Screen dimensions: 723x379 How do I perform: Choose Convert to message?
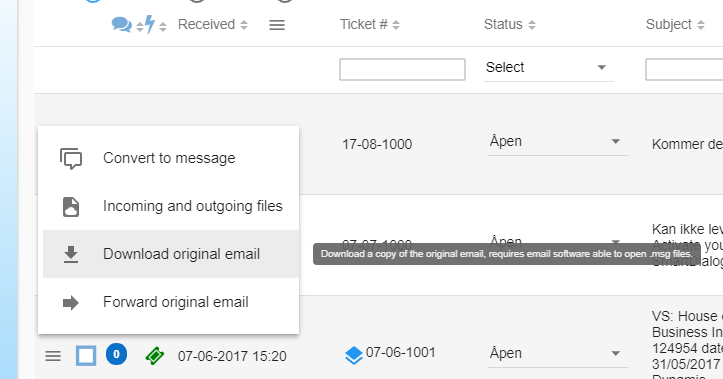171,158
